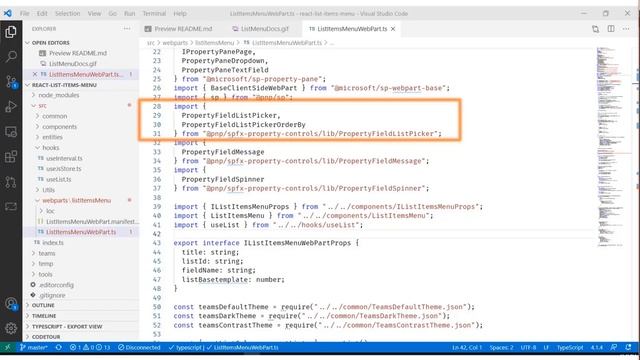The height and width of the screenshot is (360, 640).
Task: Open the Go menu
Action: 113,13
